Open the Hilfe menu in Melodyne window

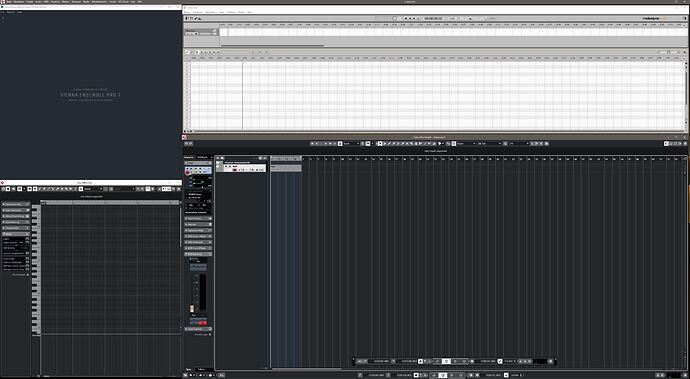point(250,12)
